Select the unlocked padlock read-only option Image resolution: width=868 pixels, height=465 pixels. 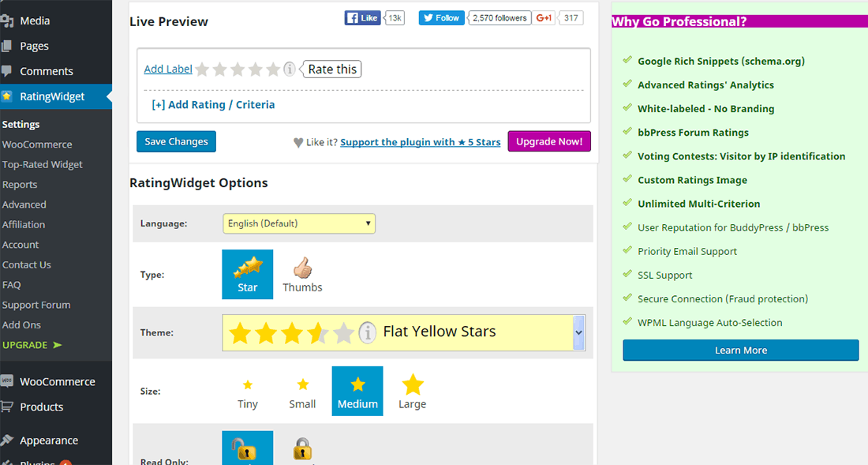(248, 448)
